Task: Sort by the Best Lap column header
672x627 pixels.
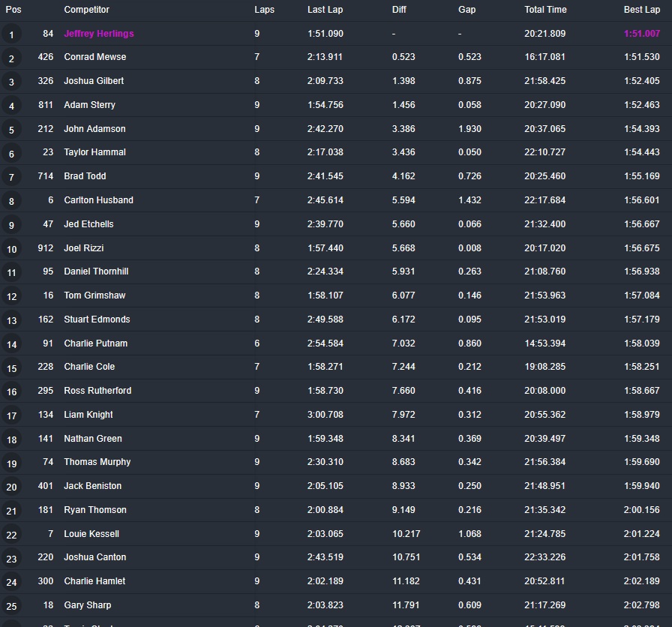Action: point(641,10)
